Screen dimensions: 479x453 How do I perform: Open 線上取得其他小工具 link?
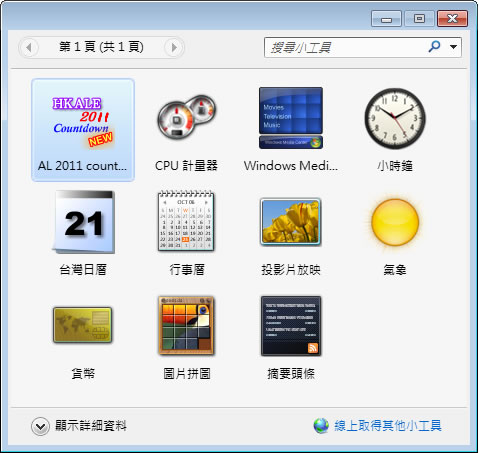pos(388,426)
